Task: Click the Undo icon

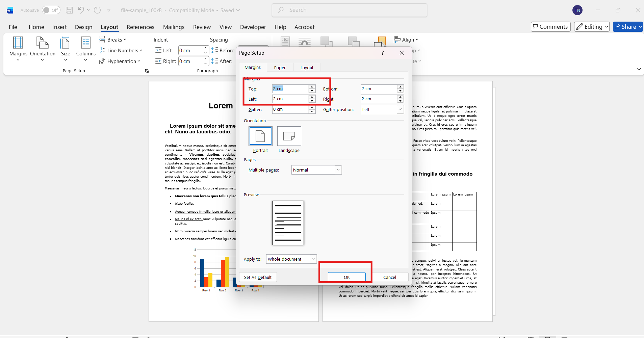Action: click(x=81, y=10)
